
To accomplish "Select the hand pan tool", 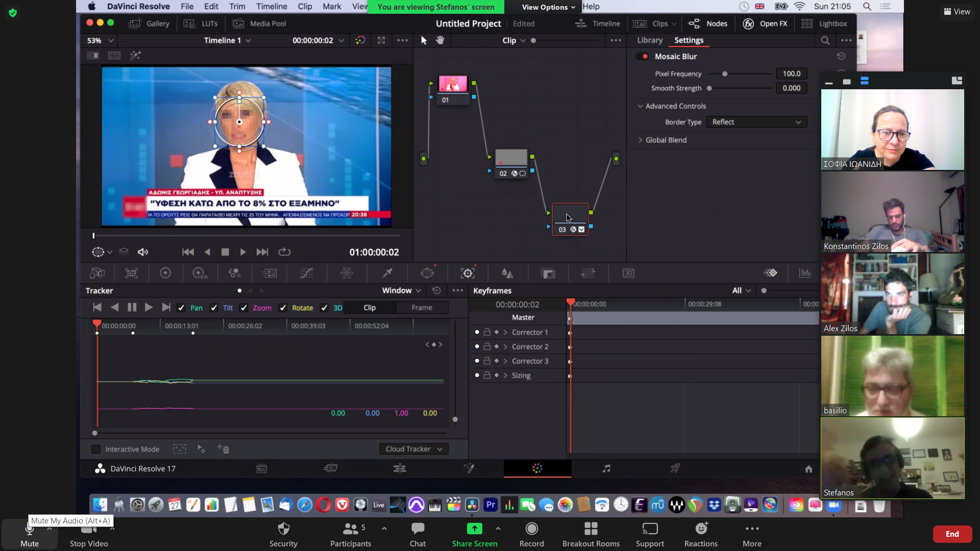I will (440, 40).
